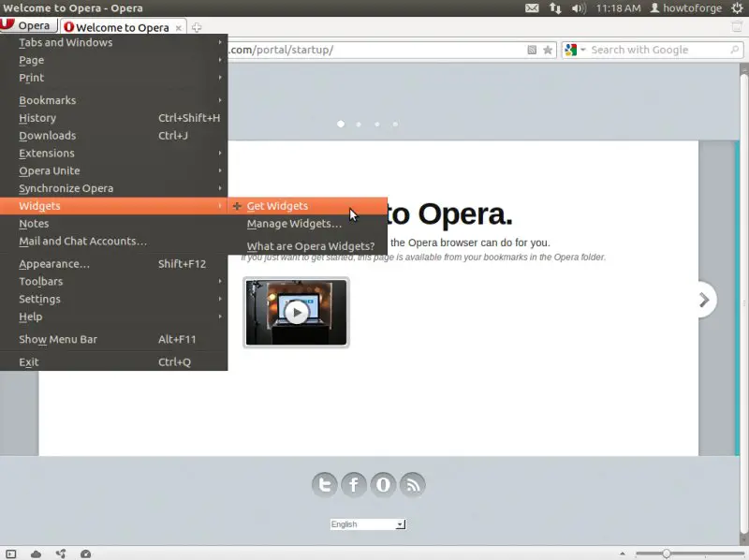The height and width of the screenshot is (560, 749).
Task: Click the zoom slider handle
Action: coord(666,553)
